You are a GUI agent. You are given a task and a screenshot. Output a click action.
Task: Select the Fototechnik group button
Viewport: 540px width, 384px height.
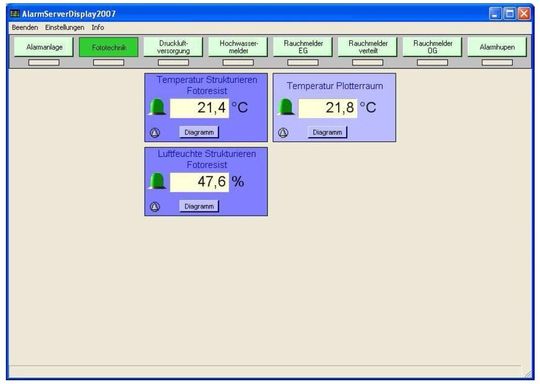(x=108, y=47)
